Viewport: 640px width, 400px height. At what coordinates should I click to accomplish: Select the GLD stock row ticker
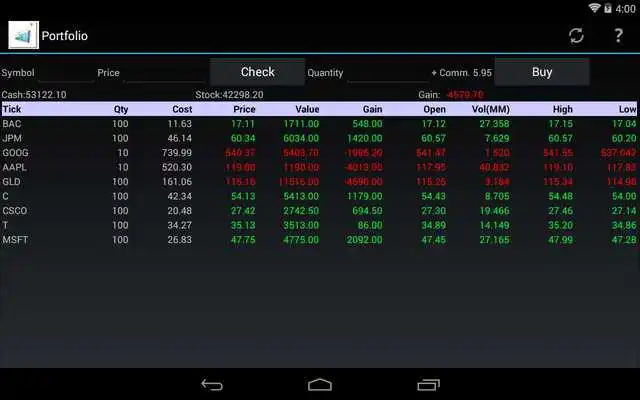(12, 182)
